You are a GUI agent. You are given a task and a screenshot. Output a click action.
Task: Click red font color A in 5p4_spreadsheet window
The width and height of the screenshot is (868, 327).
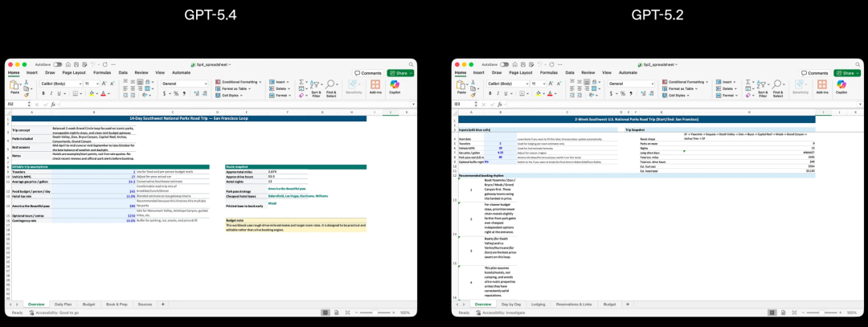coord(103,93)
